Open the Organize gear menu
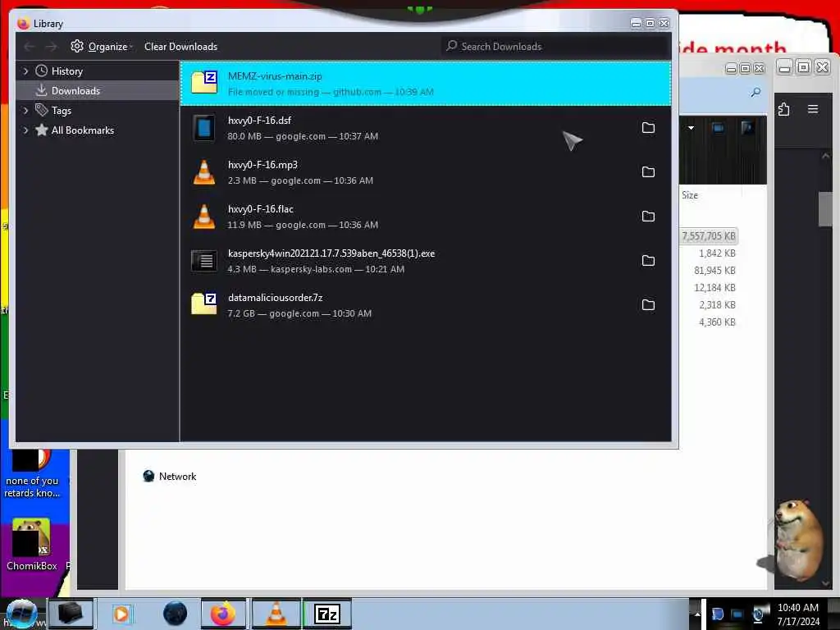 click(101, 47)
